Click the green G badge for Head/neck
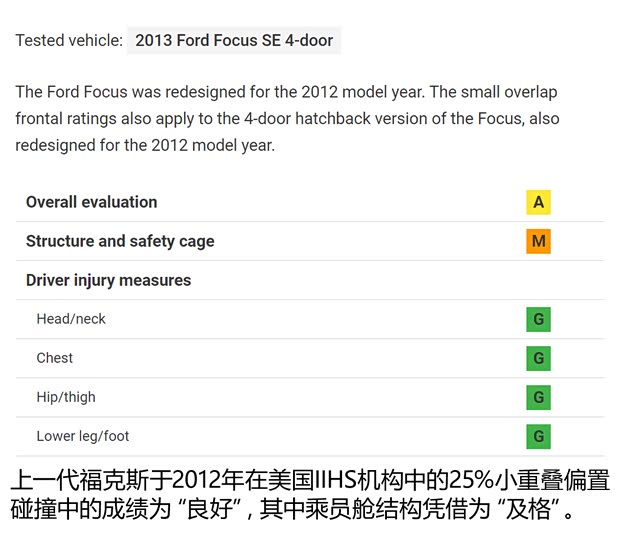Viewport: 620px width, 536px height. pyautogui.click(x=538, y=320)
